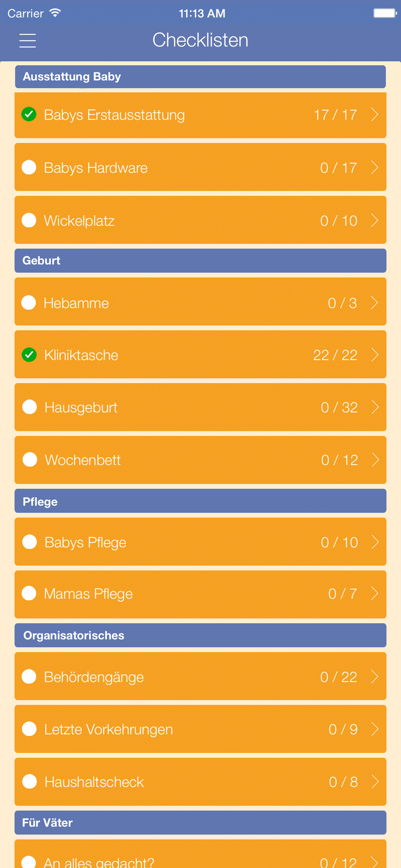Viewport: 401px width, 868px height.
Task: Open the Letzte Vorkehrungen checklist
Action: point(200,729)
